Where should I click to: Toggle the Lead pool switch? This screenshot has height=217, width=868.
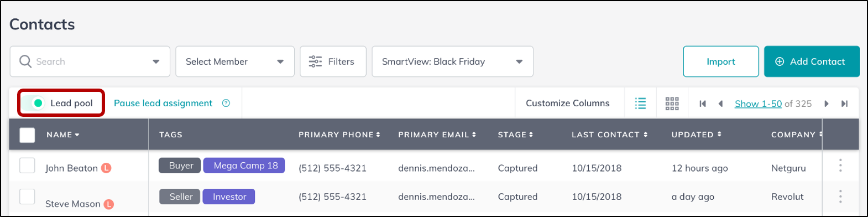point(35,103)
